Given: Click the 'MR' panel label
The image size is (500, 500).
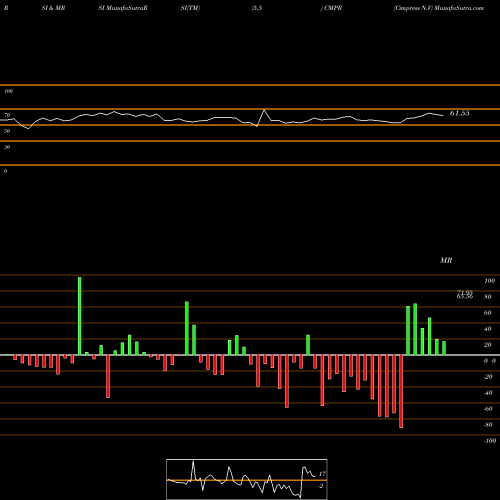Looking at the screenshot, I should tap(446, 260).
